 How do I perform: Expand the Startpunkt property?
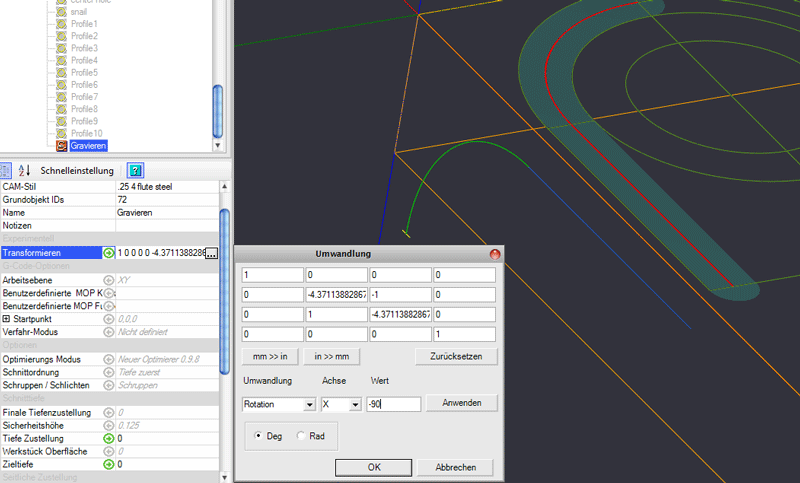click(6, 318)
